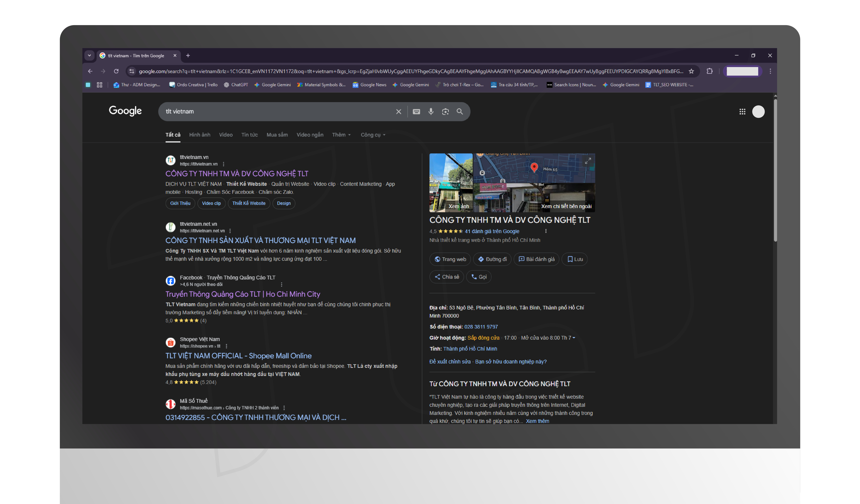Reload the current page
The image size is (860, 504).
click(x=116, y=71)
